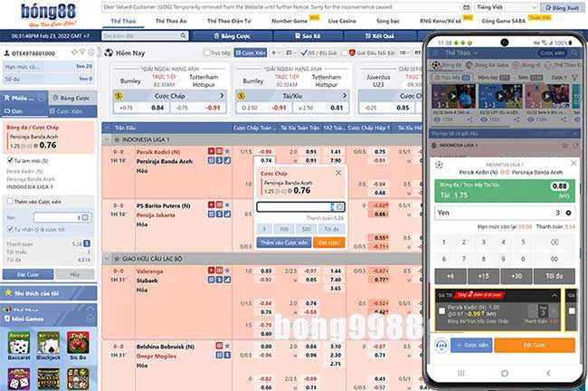588x391 pixels.
Task: Click the Hủy cancel button in bet slip
Action: click(x=74, y=274)
